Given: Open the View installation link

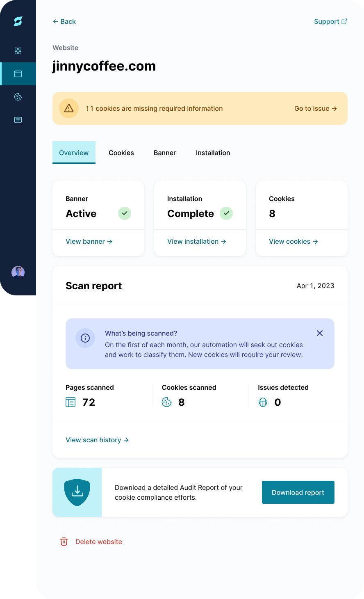Looking at the screenshot, I should pos(197,241).
